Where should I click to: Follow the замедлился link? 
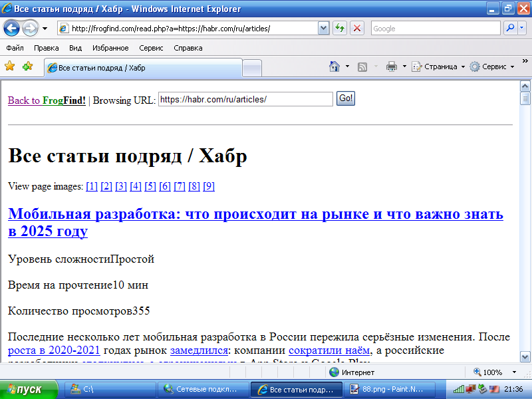(x=199, y=350)
